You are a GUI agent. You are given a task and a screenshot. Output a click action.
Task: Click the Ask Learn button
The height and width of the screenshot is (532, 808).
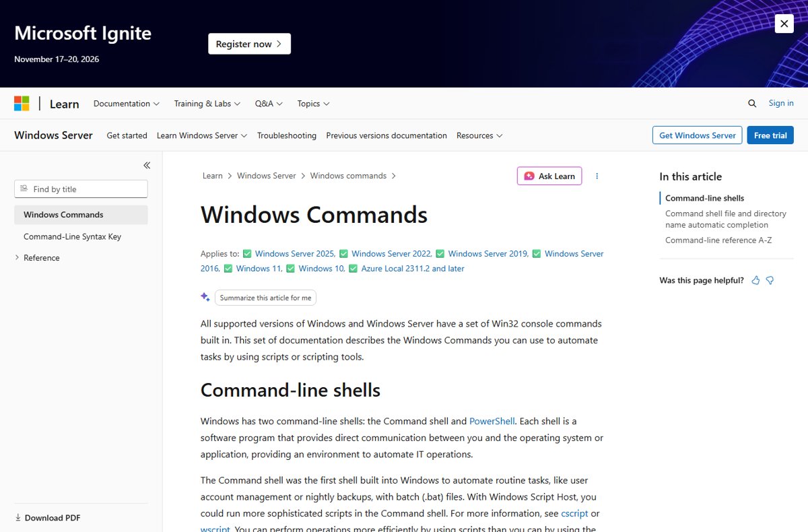tap(549, 176)
